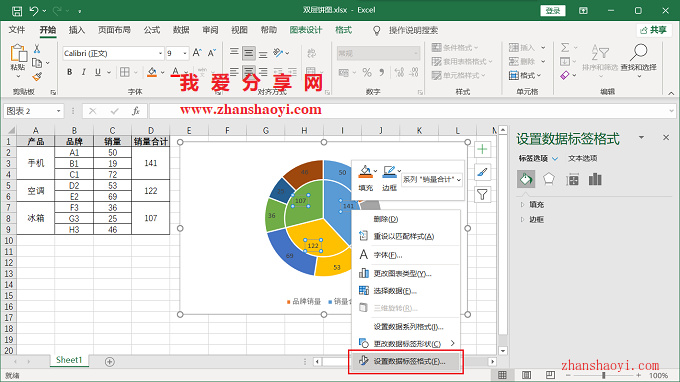
Task: Select Fill & Line icon in format pane
Action: (x=526, y=179)
